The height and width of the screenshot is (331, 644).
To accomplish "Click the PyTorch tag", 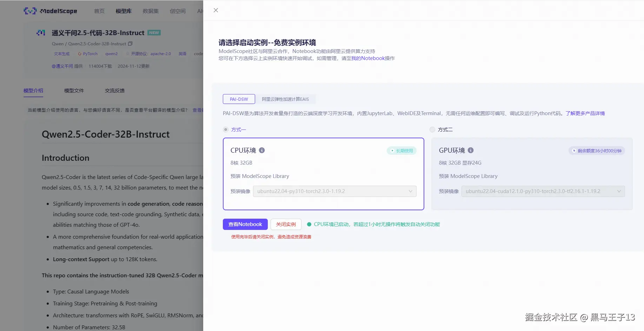I will (x=88, y=54).
